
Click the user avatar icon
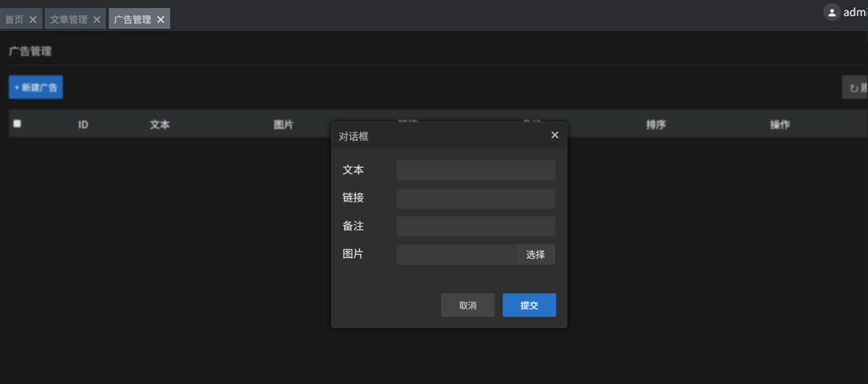pyautogui.click(x=832, y=12)
